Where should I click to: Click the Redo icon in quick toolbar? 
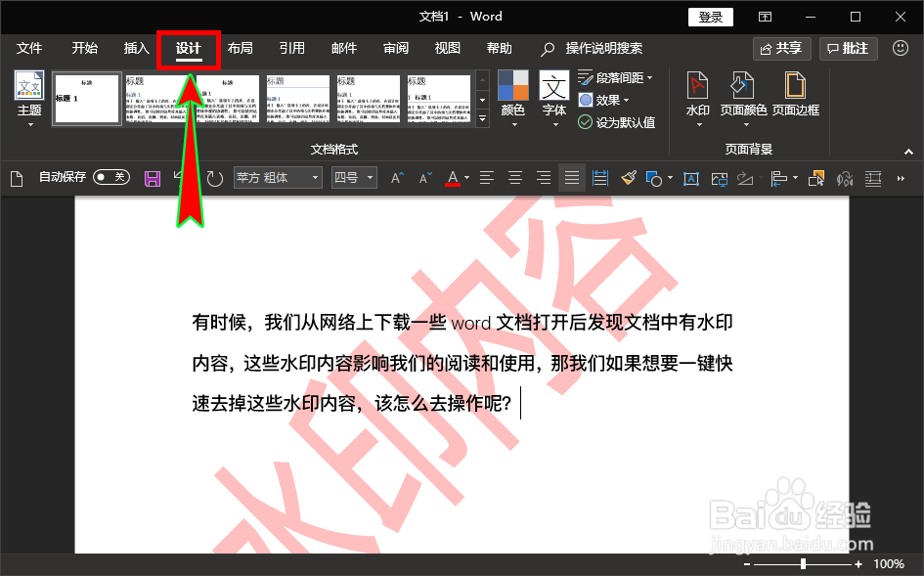(x=214, y=178)
